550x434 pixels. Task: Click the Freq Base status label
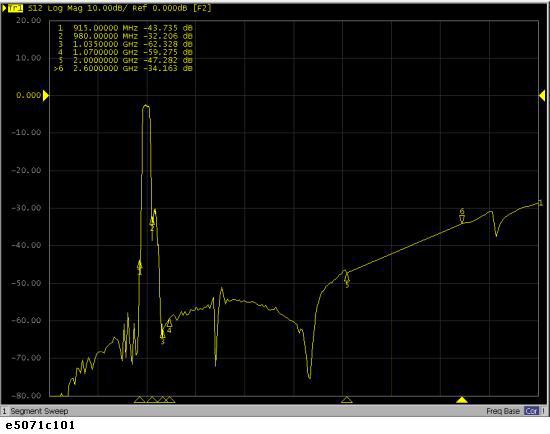pos(503,411)
